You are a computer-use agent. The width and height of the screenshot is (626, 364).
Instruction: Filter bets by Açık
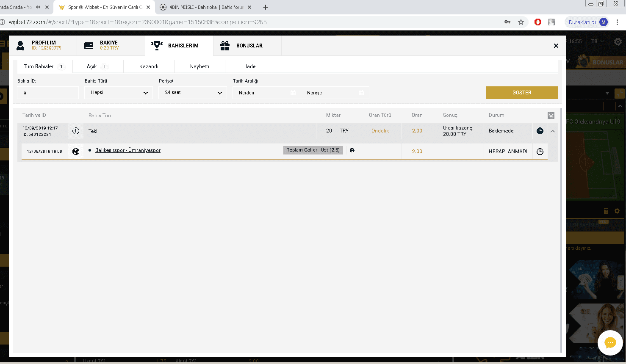click(x=98, y=66)
